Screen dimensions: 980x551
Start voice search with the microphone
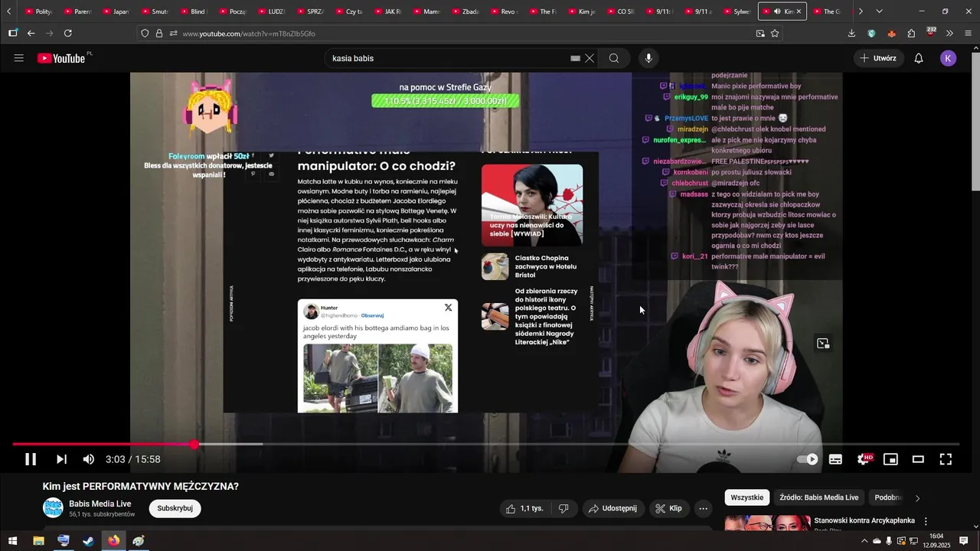pos(648,58)
